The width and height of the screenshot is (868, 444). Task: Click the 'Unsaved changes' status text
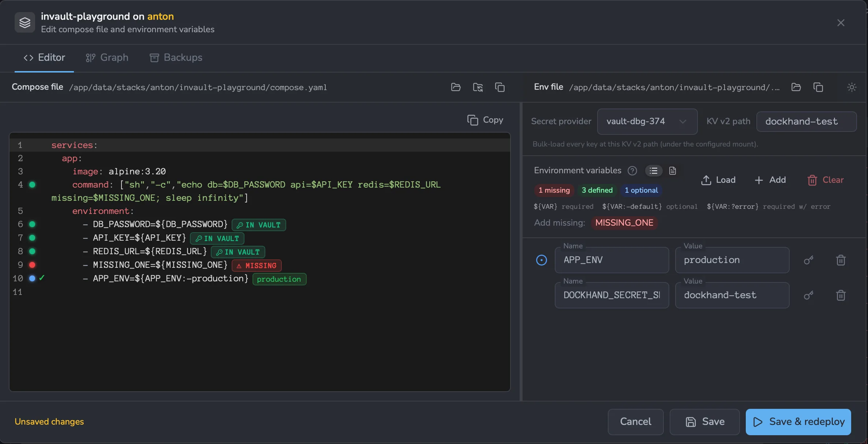click(x=49, y=422)
